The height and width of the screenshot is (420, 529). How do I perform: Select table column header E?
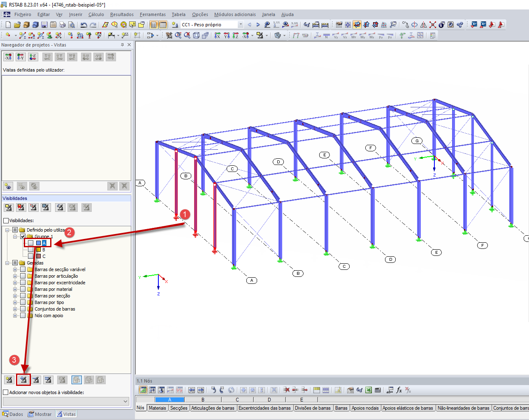point(302,399)
